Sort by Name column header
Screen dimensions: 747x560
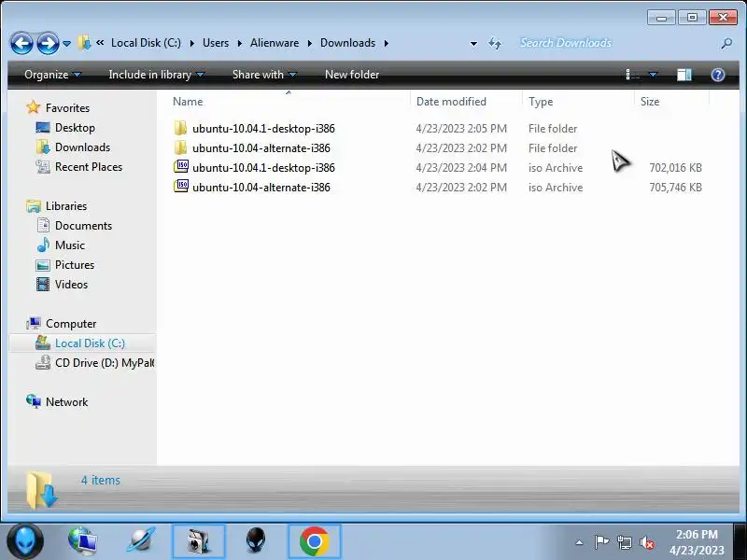tap(289, 102)
